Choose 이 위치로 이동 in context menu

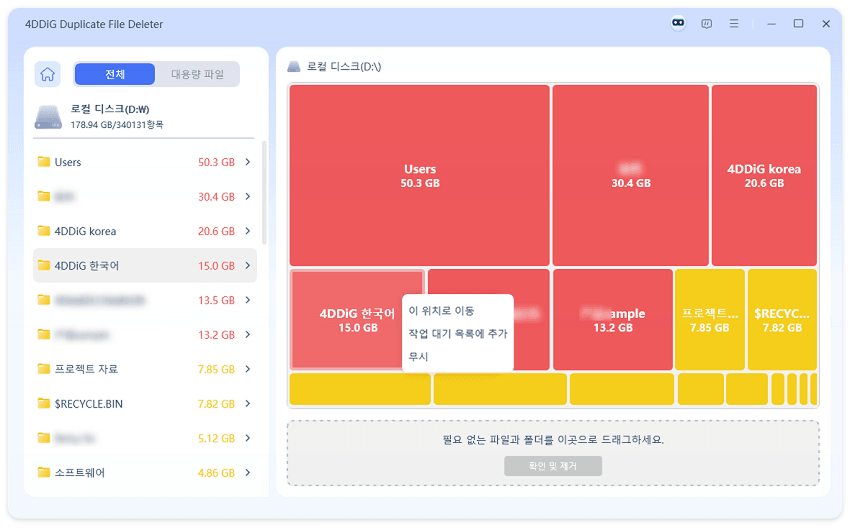441,311
